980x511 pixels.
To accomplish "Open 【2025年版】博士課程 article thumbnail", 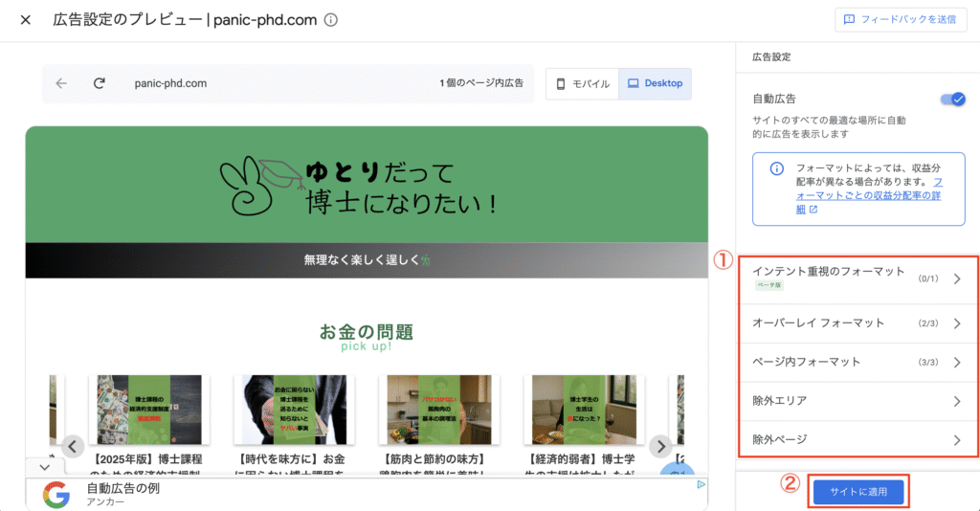I will (x=149, y=410).
